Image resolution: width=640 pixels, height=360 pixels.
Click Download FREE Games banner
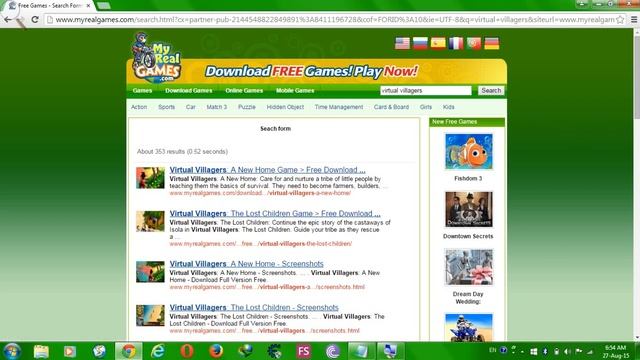tap(311, 71)
